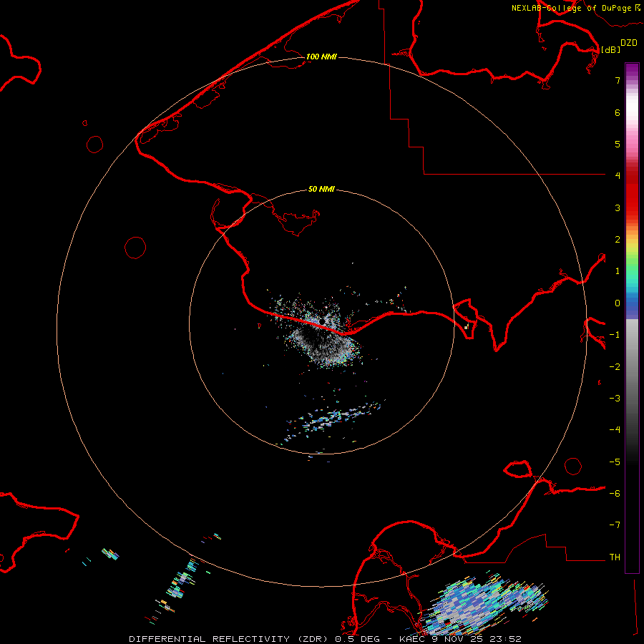
Task: Click the ZDR color scale bar
Action: (632, 318)
